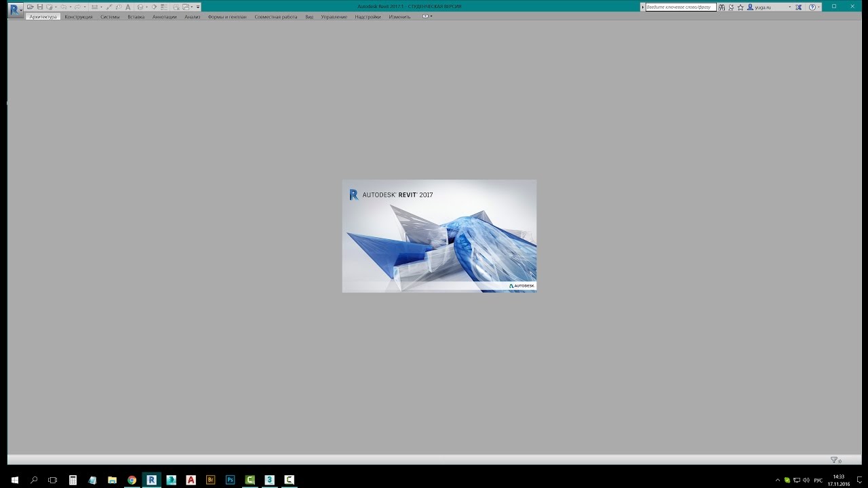Image resolution: width=868 pixels, height=488 pixels.
Task: Expand the Help dropdown arrow
Action: click(818, 7)
